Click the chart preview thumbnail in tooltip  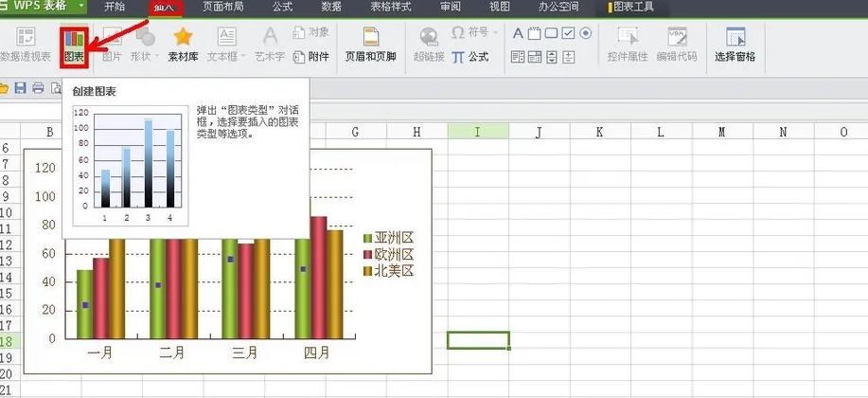point(131,166)
